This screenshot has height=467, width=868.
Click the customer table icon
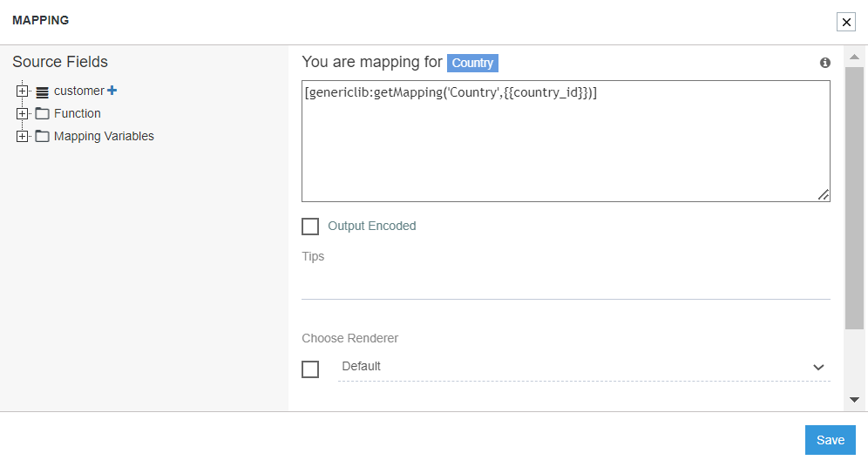[42, 91]
